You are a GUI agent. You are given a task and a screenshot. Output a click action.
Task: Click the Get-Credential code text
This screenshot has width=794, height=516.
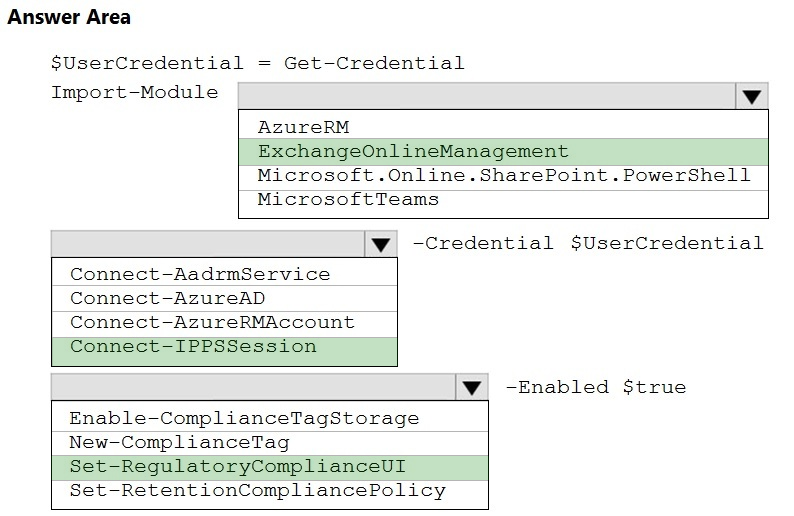(374, 63)
